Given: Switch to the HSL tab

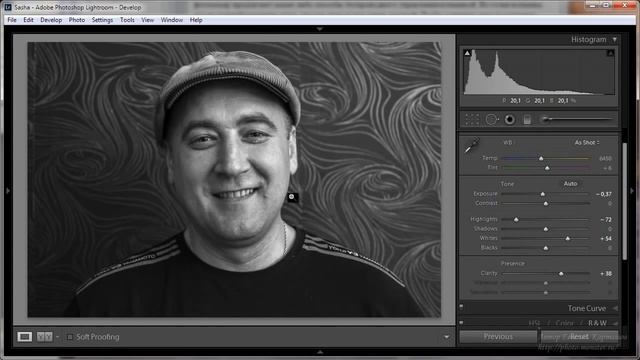Looking at the screenshot, I should [x=534, y=323].
